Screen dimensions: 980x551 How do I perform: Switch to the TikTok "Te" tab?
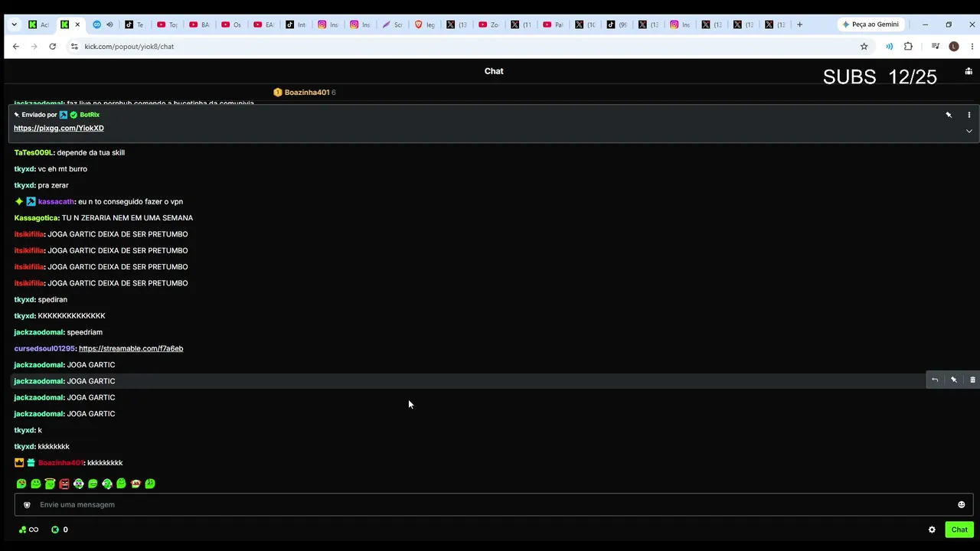click(135, 24)
